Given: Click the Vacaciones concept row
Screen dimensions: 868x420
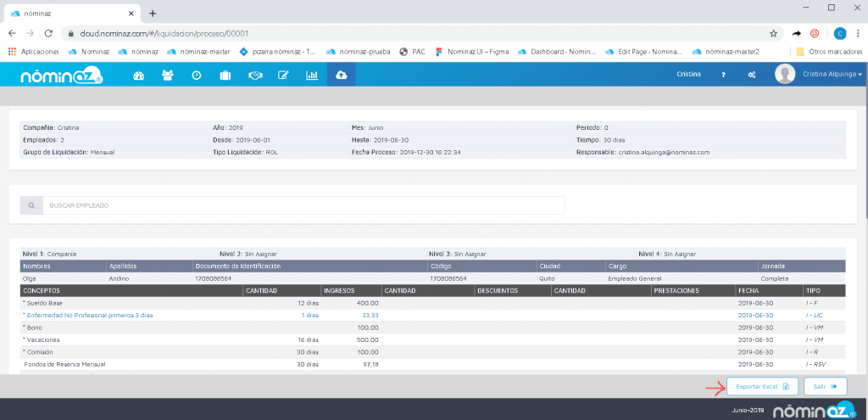Looking at the screenshot, I should coord(433,339).
